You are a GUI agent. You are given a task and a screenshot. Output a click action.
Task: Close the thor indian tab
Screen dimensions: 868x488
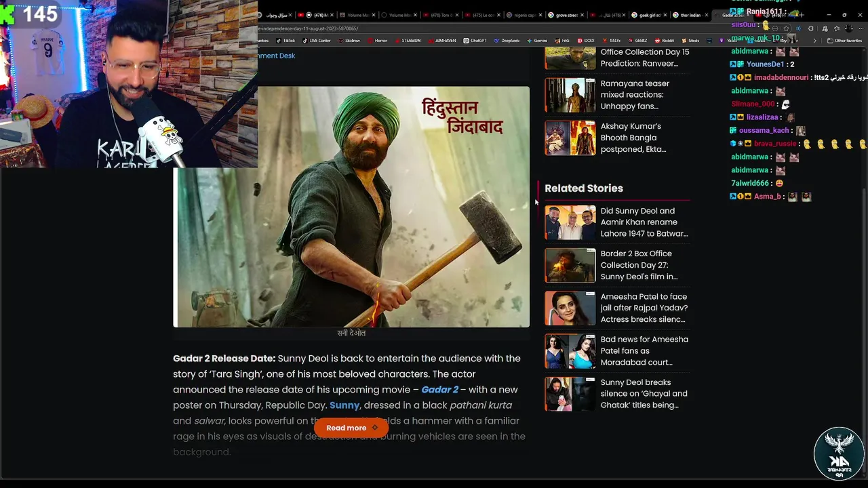tap(707, 15)
